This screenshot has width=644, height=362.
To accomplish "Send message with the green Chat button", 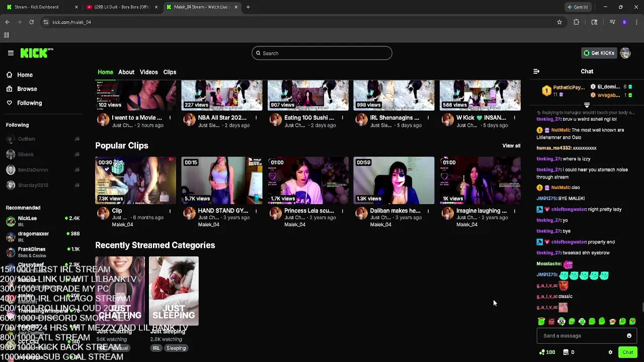I will 627,352.
